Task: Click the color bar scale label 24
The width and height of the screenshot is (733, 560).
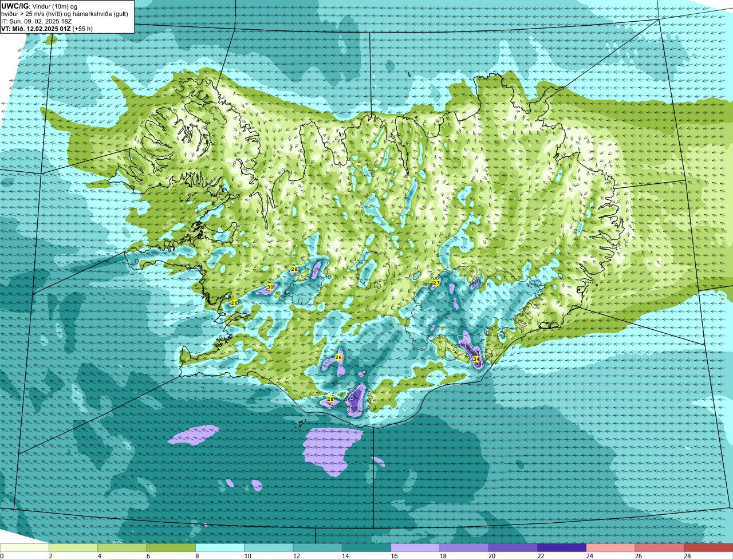Action: tap(589, 556)
